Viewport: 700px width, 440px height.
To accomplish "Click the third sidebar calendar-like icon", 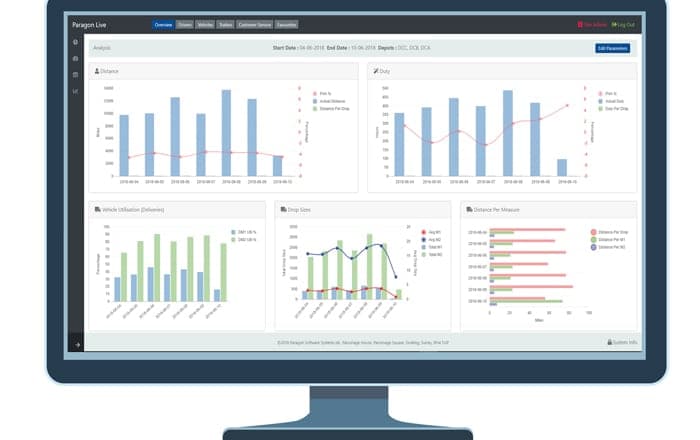I will coord(75,75).
